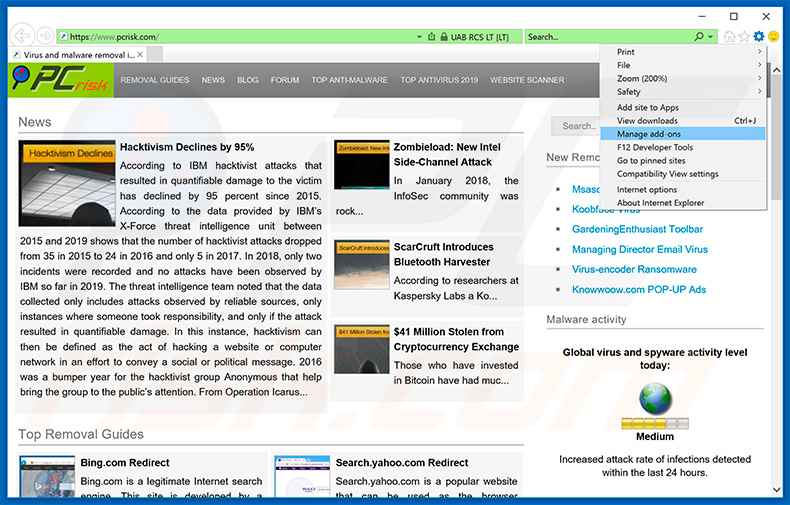
Task: Open Favorites star icon
Action: pos(744,36)
